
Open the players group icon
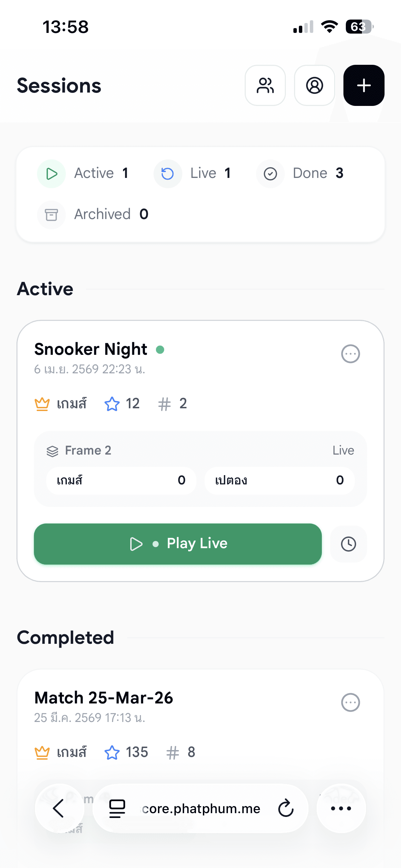click(x=265, y=85)
